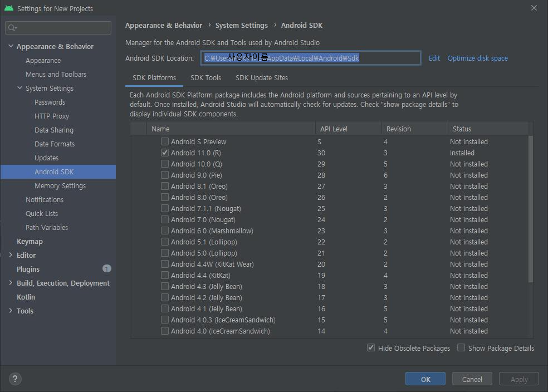Check Android 5.0 (Lollipop) checkbox

point(165,253)
